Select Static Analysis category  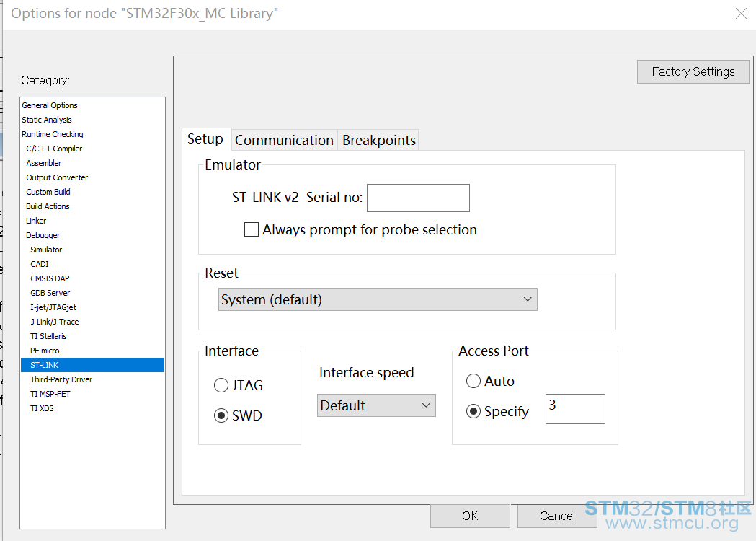click(x=92, y=120)
